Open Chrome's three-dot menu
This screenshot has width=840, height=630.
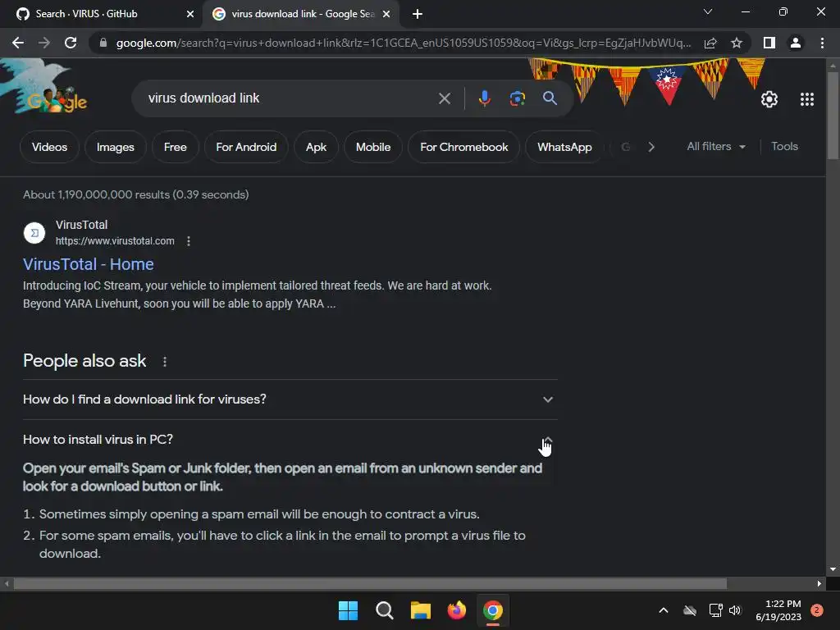(822, 43)
